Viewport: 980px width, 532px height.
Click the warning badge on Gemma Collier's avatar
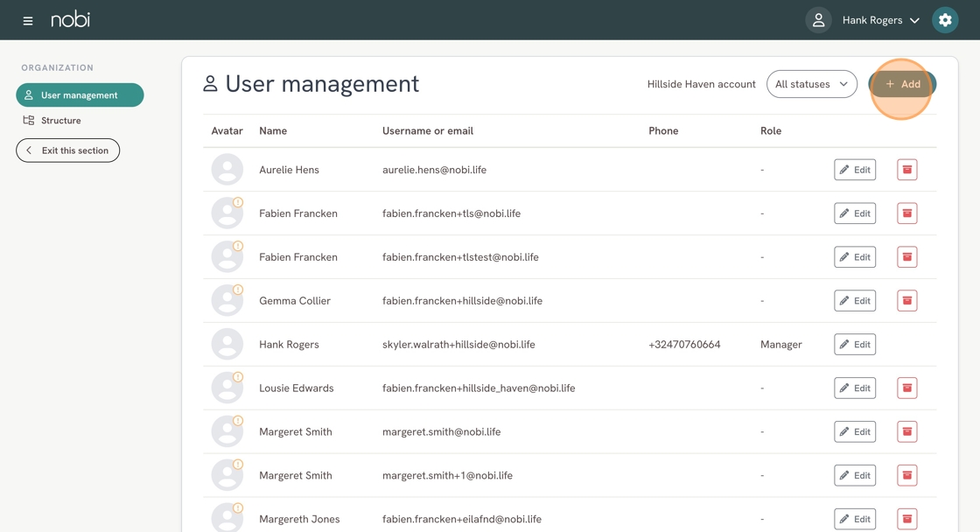click(x=238, y=290)
